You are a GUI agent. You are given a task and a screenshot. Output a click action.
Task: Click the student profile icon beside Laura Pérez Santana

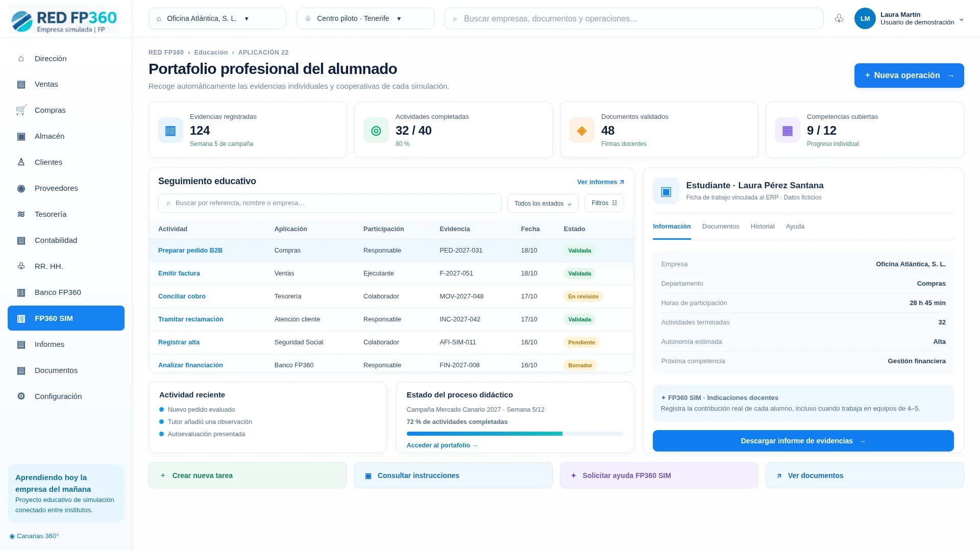coord(666,191)
